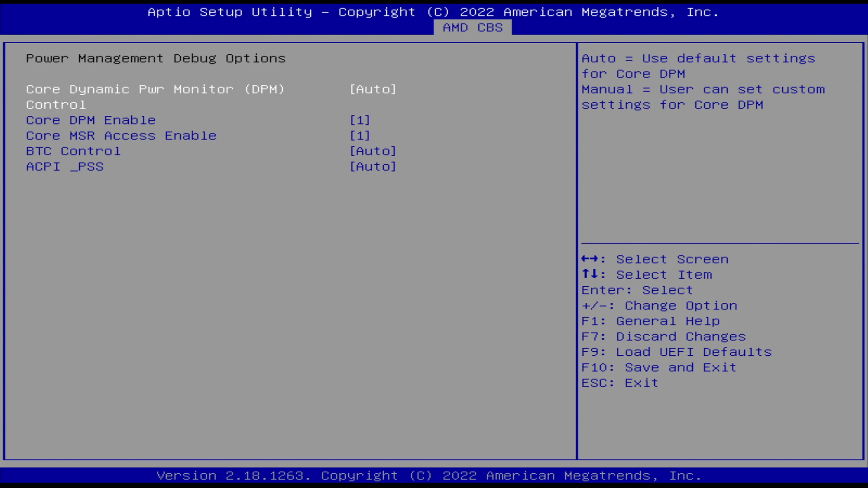The height and width of the screenshot is (488, 868).
Task: Open the BTC Control [Auto] dropdown
Action: tap(373, 151)
